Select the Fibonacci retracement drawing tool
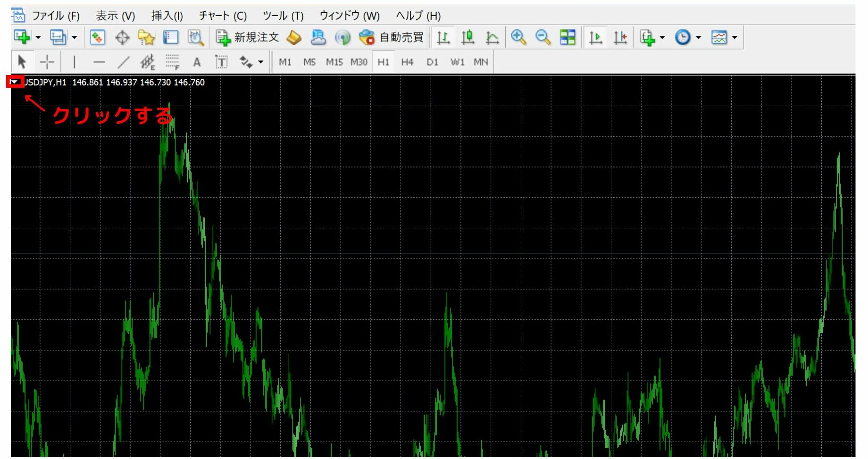This screenshot has height=459, width=868. tap(172, 62)
